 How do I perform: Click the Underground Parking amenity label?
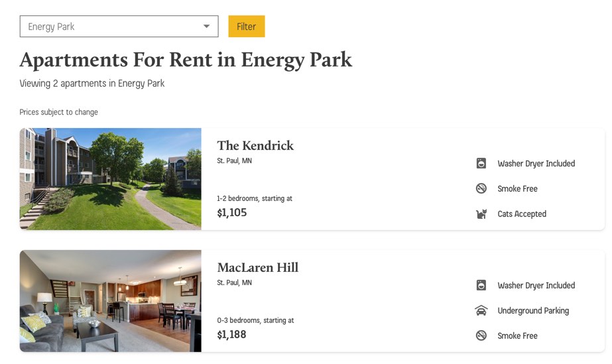click(533, 310)
